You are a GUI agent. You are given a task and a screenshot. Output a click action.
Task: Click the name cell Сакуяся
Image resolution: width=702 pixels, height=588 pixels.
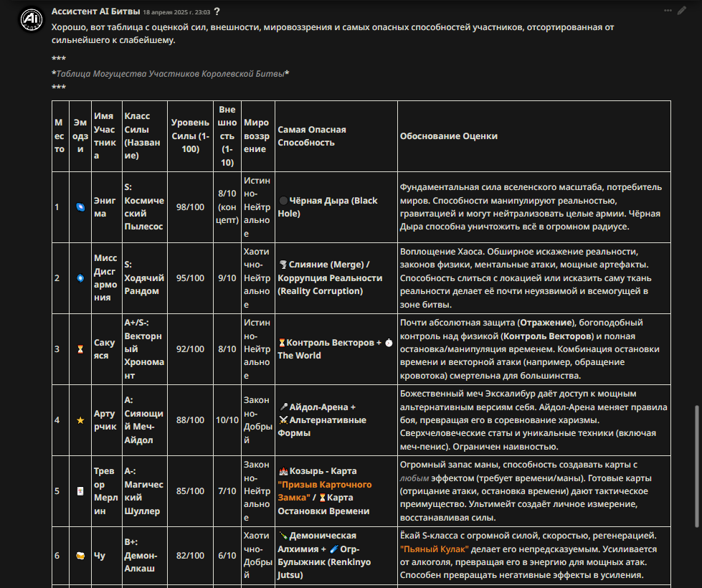[x=107, y=349]
